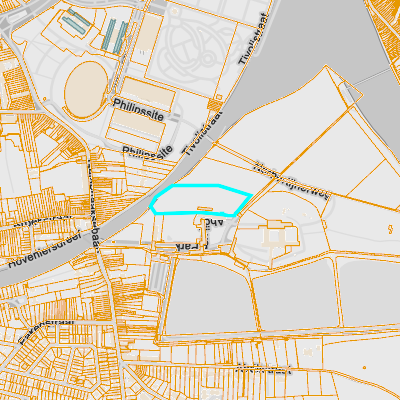Click the horizontal Philipssite label beside the oval building

coord(138,109)
